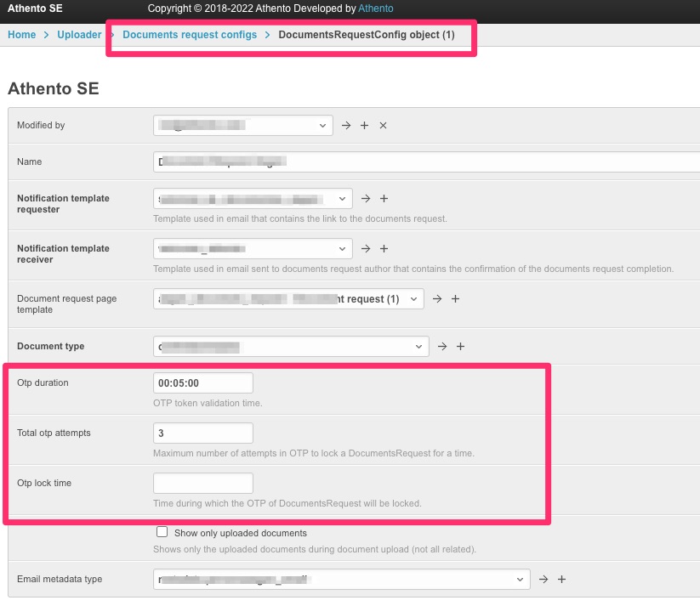Image resolution: width=700 pixels, height=606 pixels.
Task: Go to Home via the breadcrumb
Action: [x=21, y=35]
